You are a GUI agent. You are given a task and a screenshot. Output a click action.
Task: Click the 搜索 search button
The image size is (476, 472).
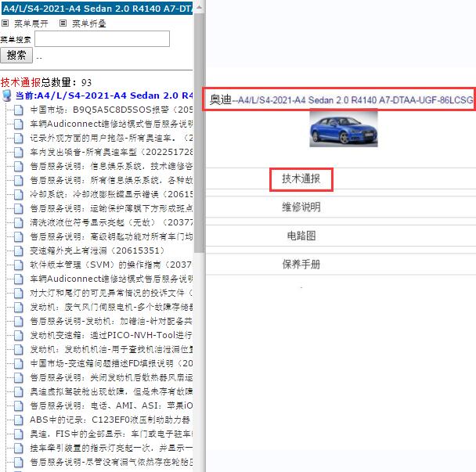coord(16,56)
